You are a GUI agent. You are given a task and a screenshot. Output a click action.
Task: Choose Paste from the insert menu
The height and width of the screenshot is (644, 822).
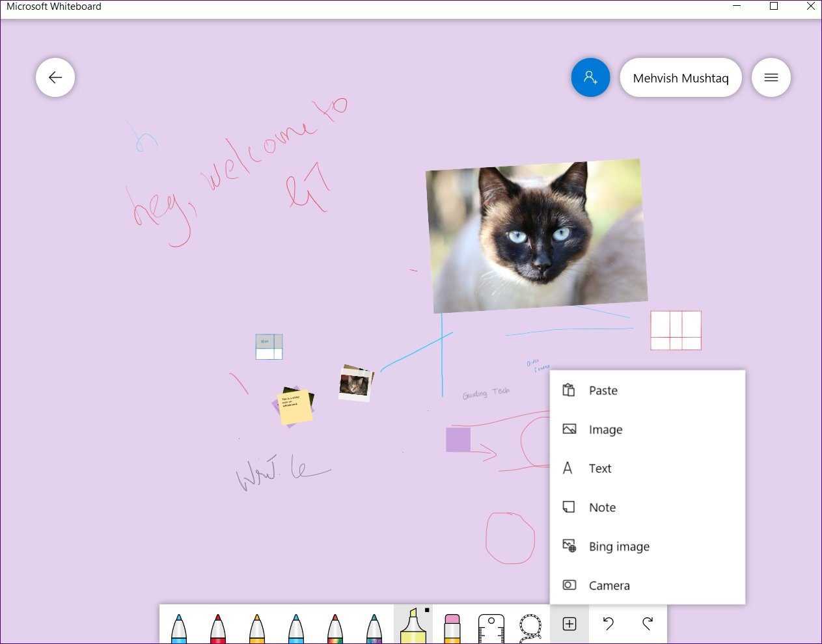(648, 390)
